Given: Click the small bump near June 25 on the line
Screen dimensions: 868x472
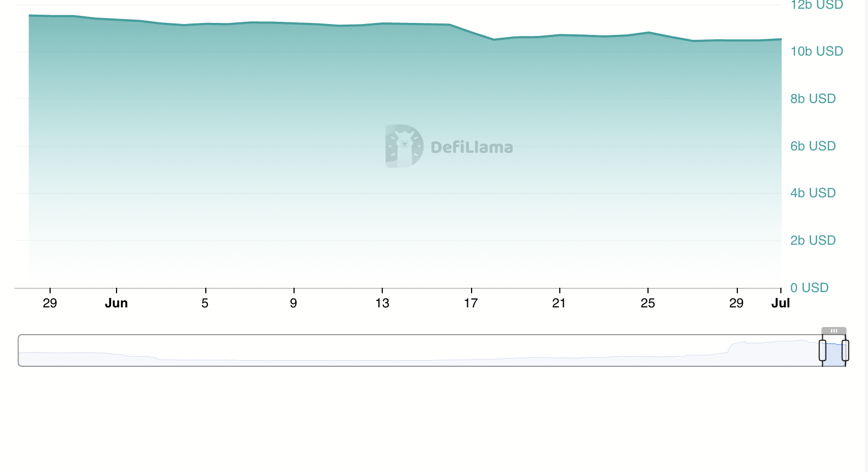Looking at the screenshot, I should pos(647,33).
